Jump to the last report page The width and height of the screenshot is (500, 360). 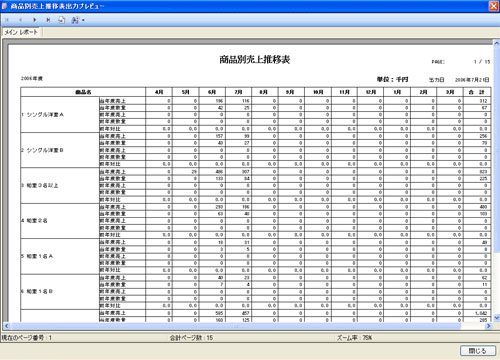click(48, 20)
